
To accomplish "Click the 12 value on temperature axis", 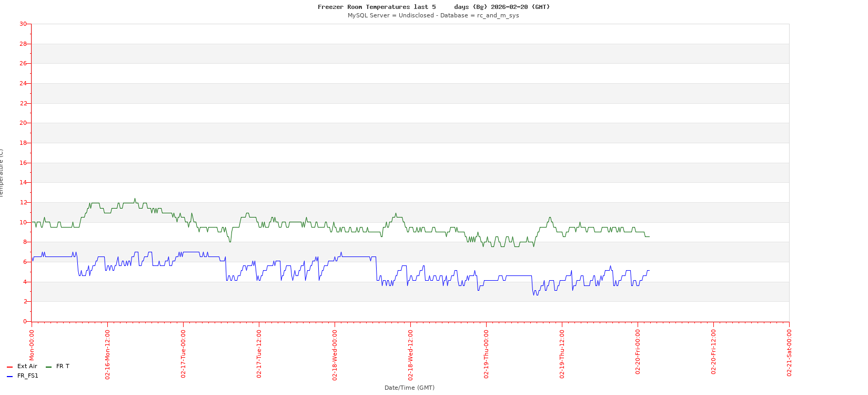I will pos(23,203).
